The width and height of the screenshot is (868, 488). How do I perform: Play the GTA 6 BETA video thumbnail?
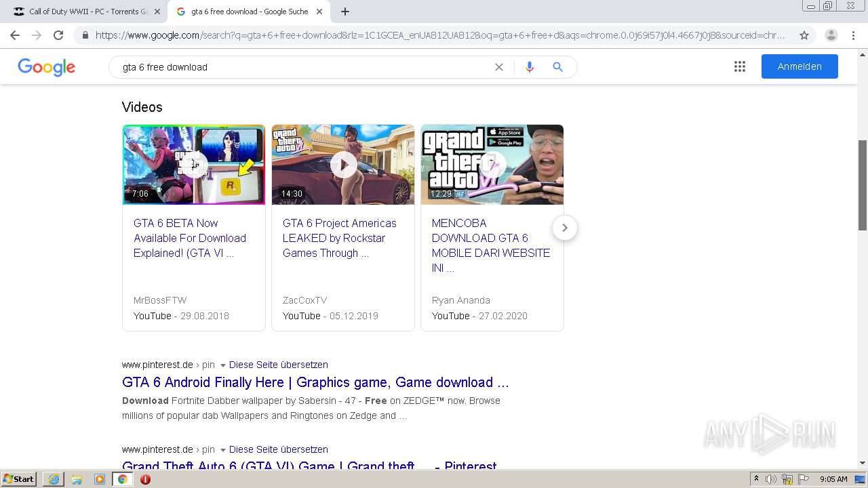(194, 164)
